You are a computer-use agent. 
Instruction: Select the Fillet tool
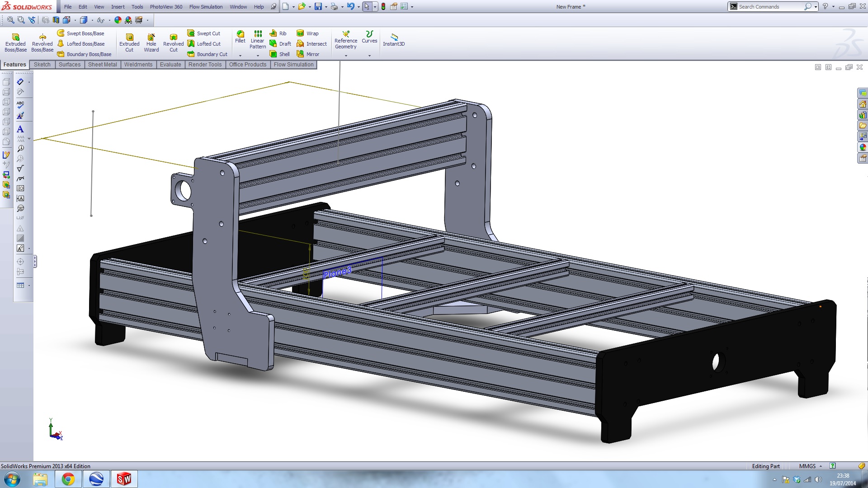click(x=240, y=37)
